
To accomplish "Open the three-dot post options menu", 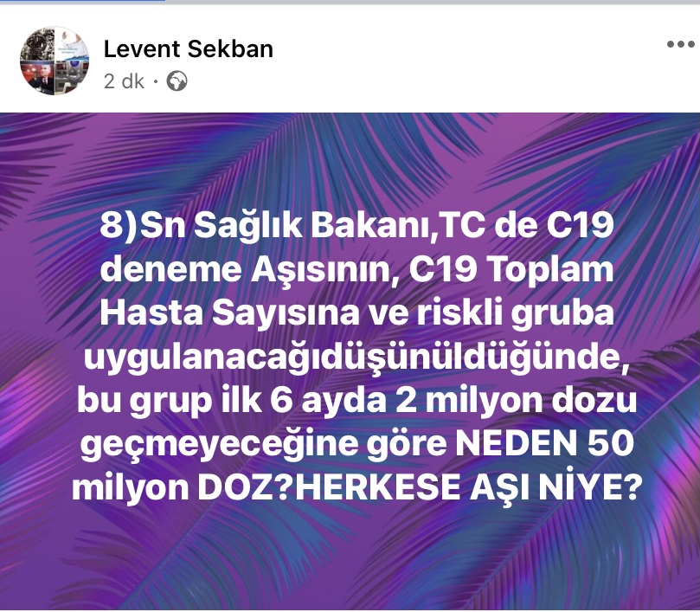I will [680, 44].
